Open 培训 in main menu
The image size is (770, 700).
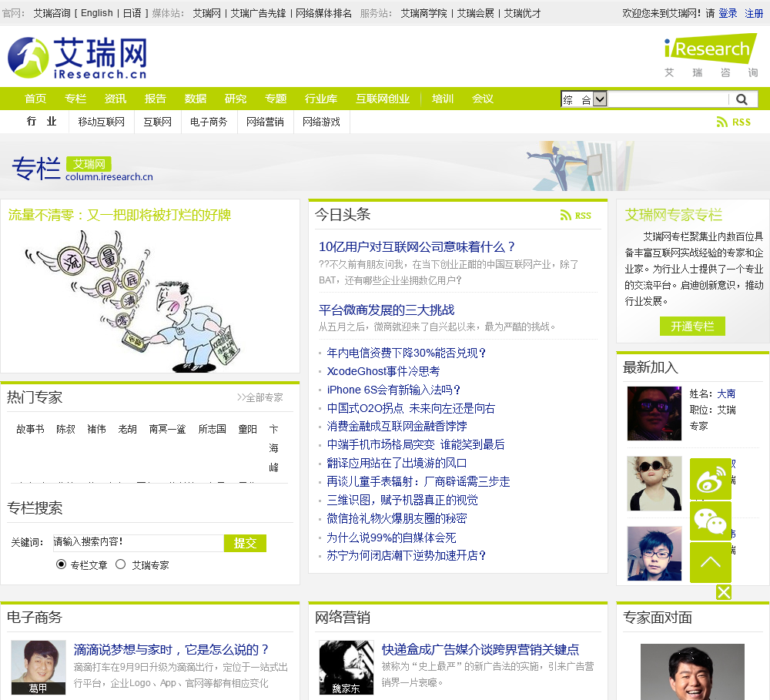click(x=443, y=99)
